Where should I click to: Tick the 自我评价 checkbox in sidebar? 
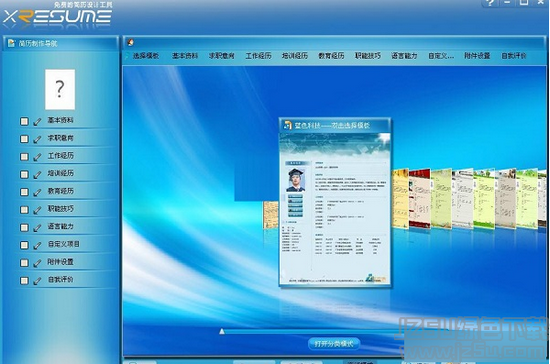[24, 281]
